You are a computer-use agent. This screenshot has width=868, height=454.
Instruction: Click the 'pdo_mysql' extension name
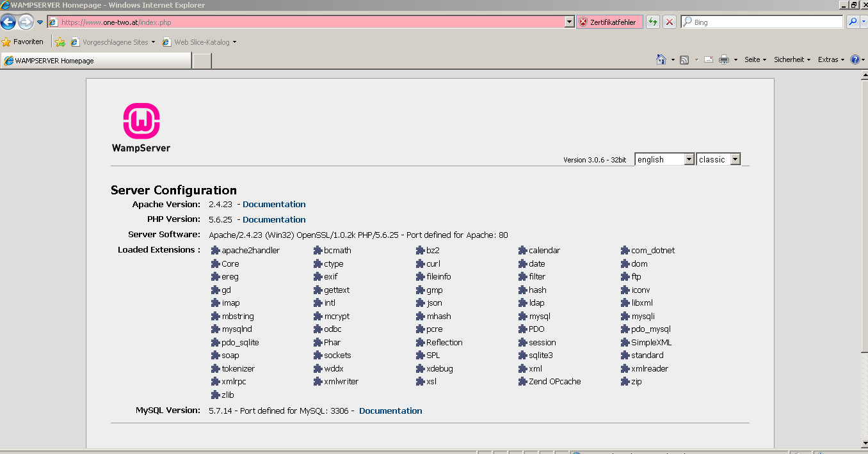point(651,329)
